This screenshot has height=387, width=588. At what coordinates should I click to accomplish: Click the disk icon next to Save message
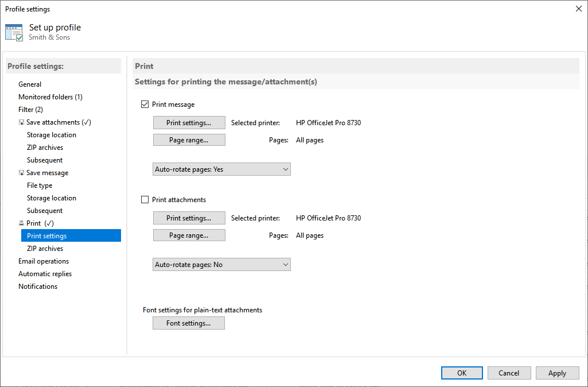21,172
